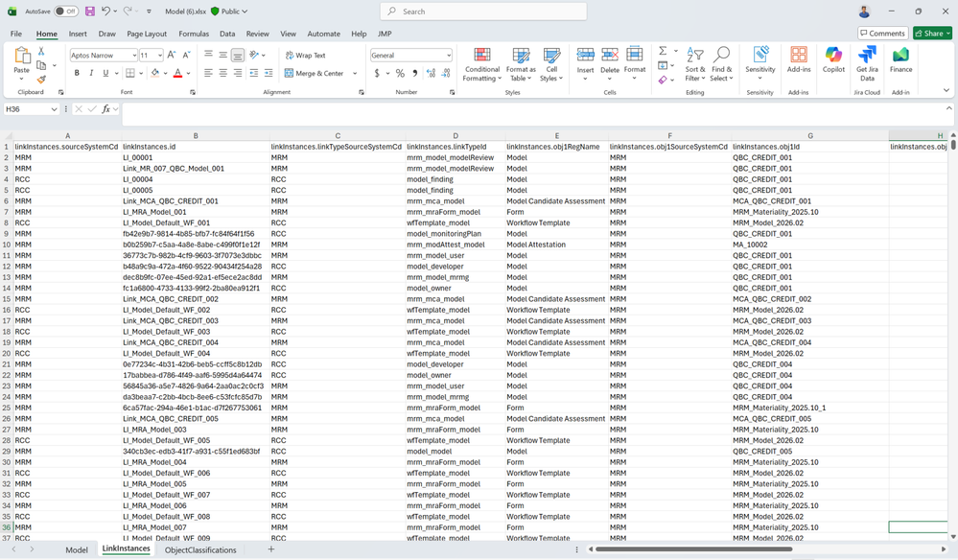Click the Insert Function fx icon
The image size is (958, 560).
click(106, 109)
